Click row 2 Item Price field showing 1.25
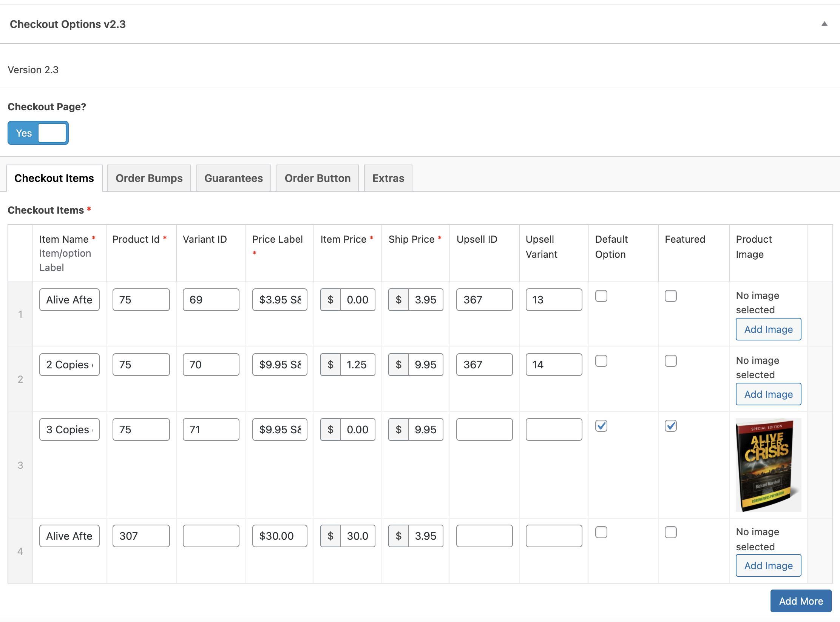 click(x=357, y=365)
